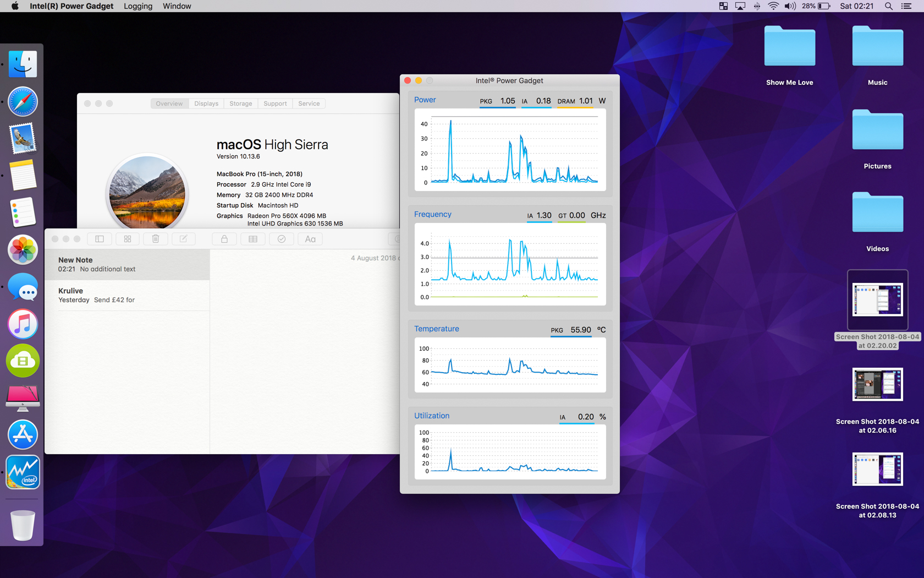Open Reminders from the Dock
924x578 pixels.
pos(23,212)
